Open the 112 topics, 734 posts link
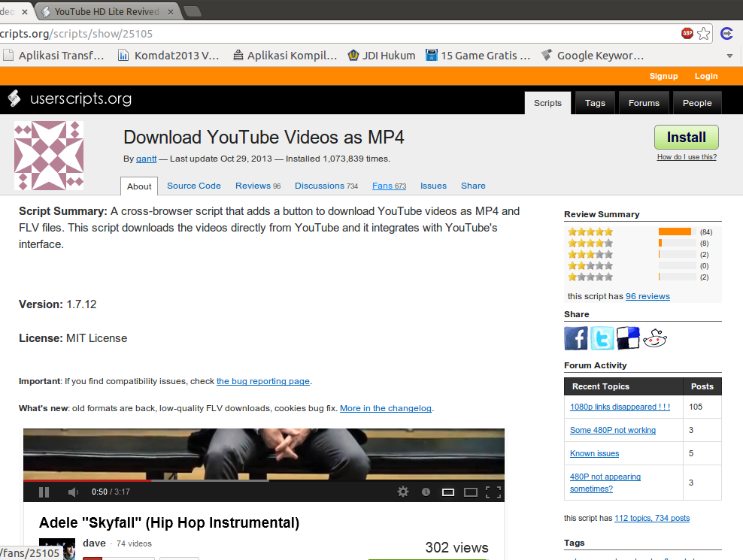Screen dimensions: 743x560 pos(652,519)
